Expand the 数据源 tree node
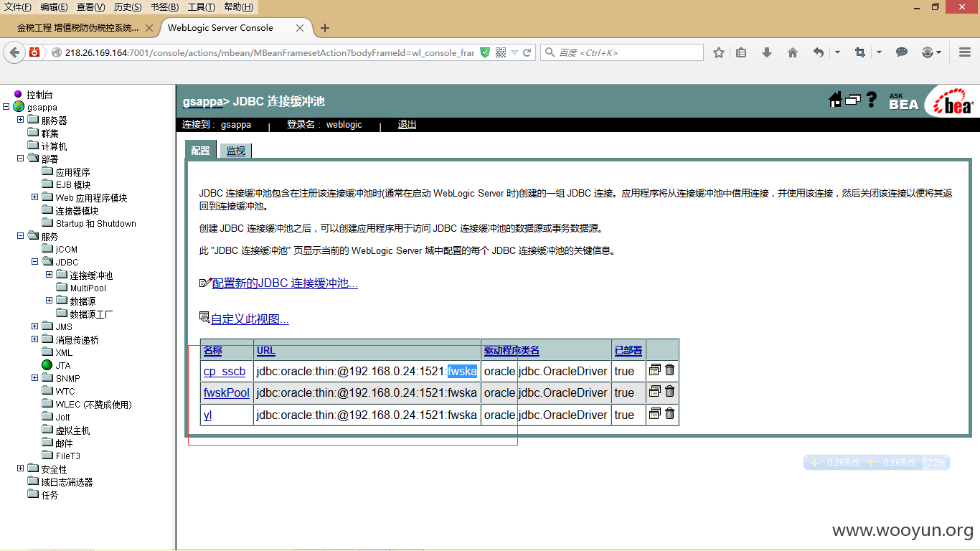The width and height of the screenshot is (980, 551). [49, 301]
